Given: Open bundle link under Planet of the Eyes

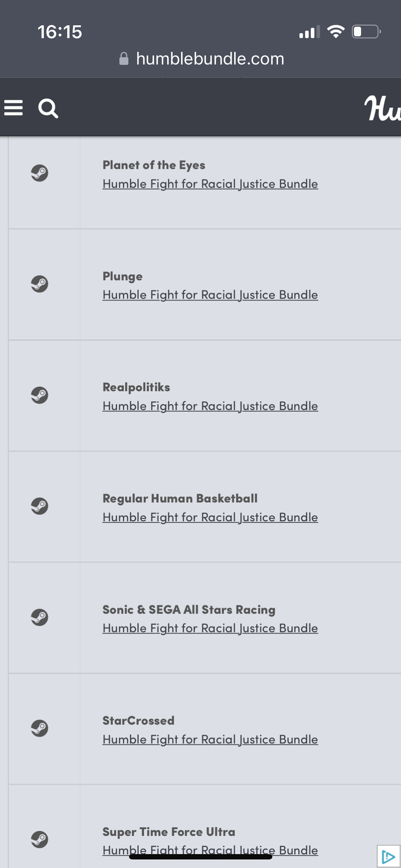Looking at the screenshot, I should tap(210, 184).
